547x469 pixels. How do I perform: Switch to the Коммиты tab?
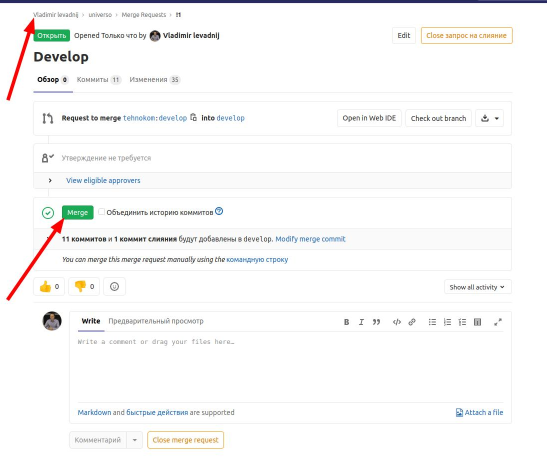pos(98,80)
